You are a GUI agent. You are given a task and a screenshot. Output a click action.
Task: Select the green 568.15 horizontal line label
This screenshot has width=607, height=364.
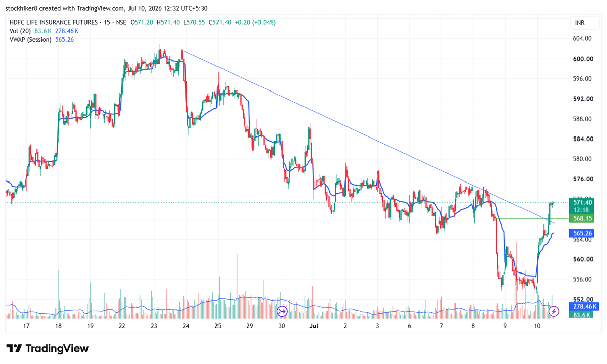pos(581,219)
